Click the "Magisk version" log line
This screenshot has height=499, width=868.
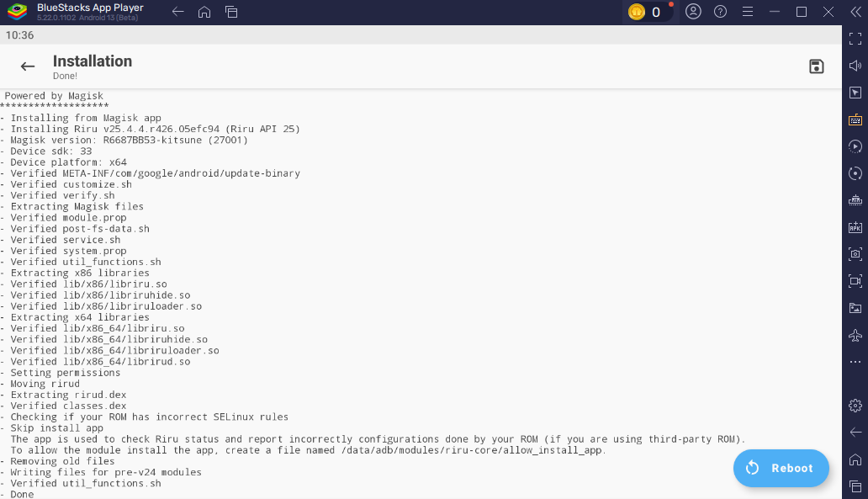(124, 141)
